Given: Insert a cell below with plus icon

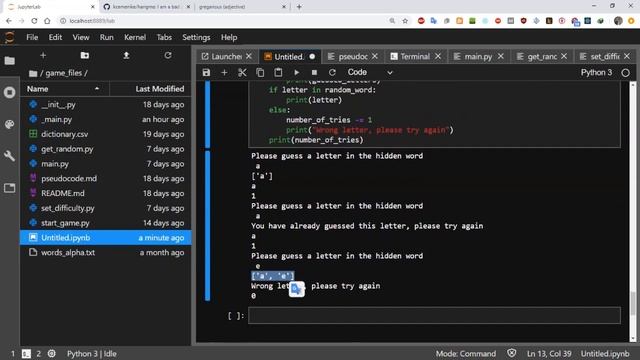Looking at the screenshot, I should pos(224,73).
